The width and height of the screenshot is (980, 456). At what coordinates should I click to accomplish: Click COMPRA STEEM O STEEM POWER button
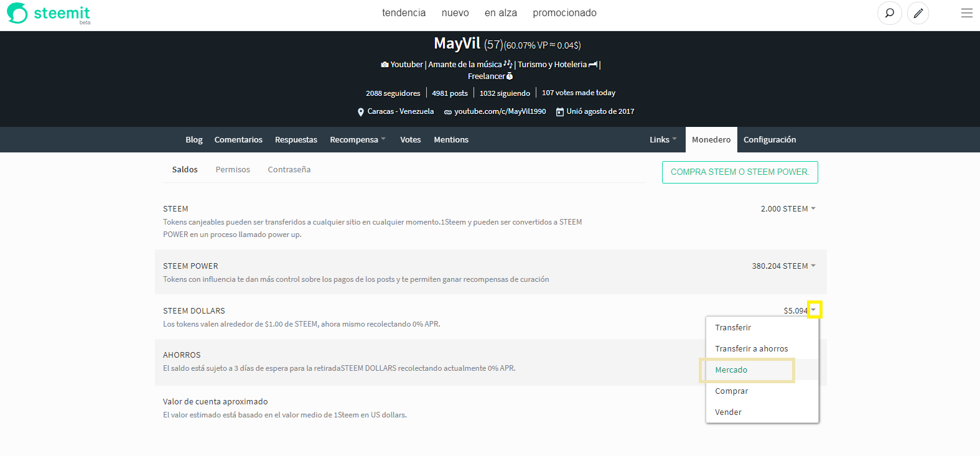coord(740,172)
